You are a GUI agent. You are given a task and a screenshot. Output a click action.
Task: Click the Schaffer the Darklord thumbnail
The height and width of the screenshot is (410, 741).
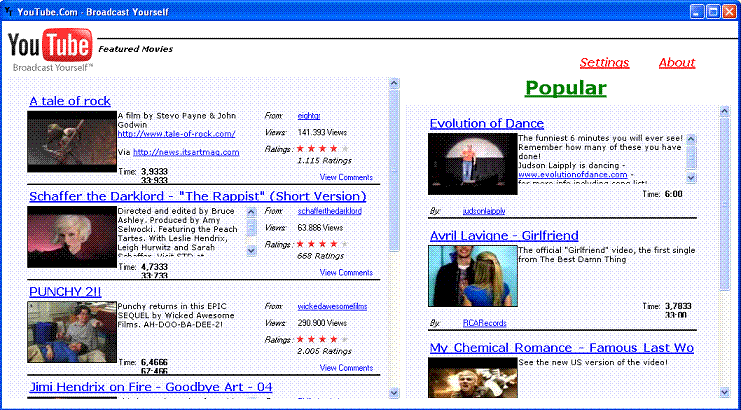(x=72, y=237)
